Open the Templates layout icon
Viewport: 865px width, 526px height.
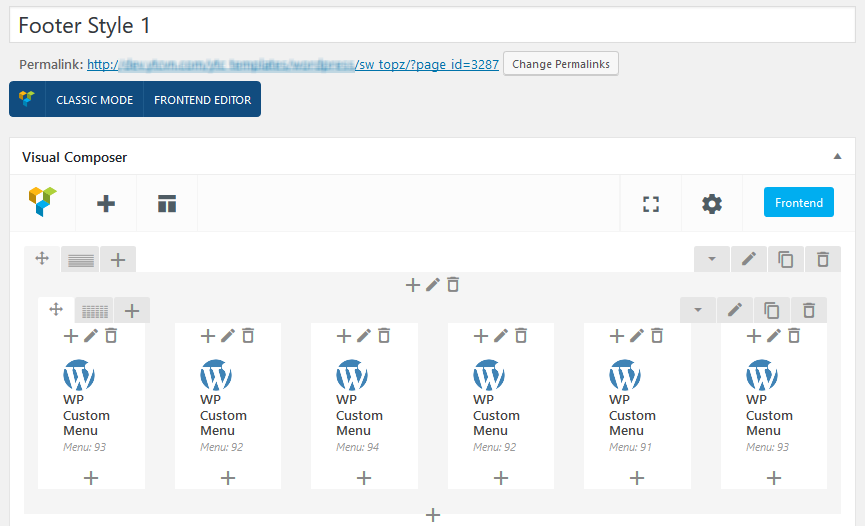tap(167, 204)
